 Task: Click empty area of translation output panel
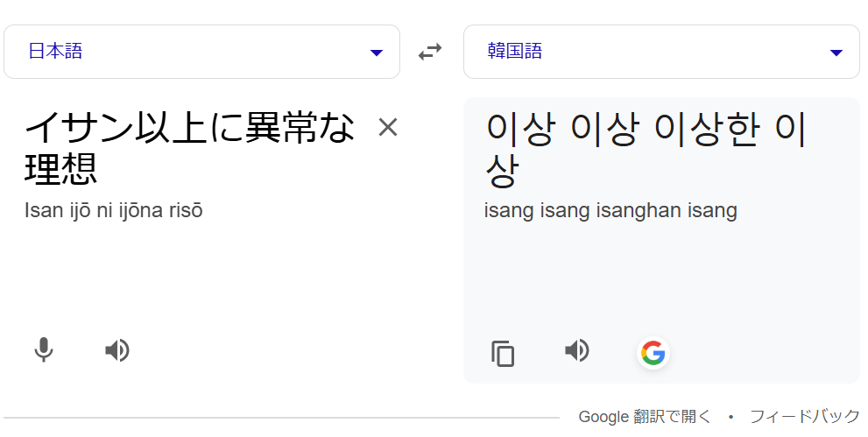point(661,277)
